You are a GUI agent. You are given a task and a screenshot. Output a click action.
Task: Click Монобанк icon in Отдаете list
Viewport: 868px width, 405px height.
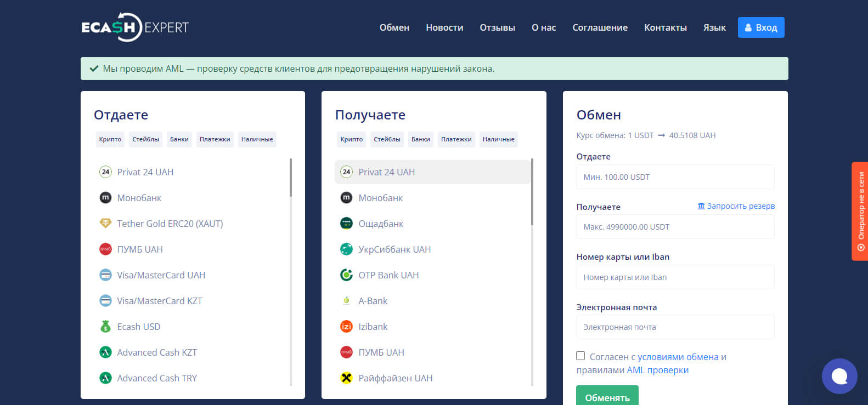[x=105, y=198]
